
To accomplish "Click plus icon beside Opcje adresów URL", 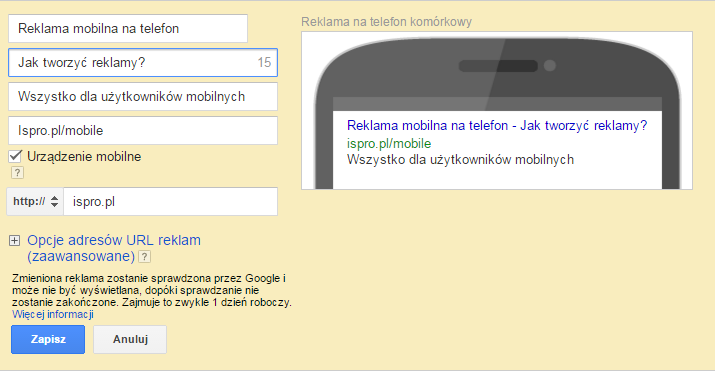I will [x=15, y=241].
